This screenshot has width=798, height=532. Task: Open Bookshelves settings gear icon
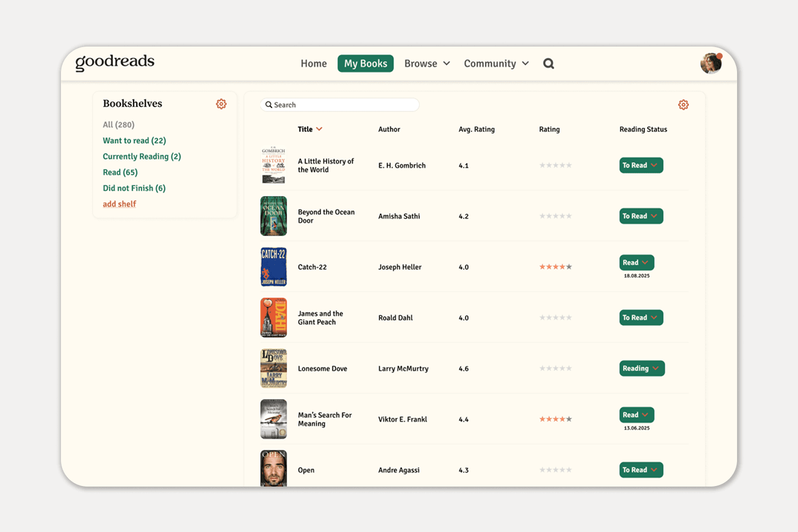(221, 104)
